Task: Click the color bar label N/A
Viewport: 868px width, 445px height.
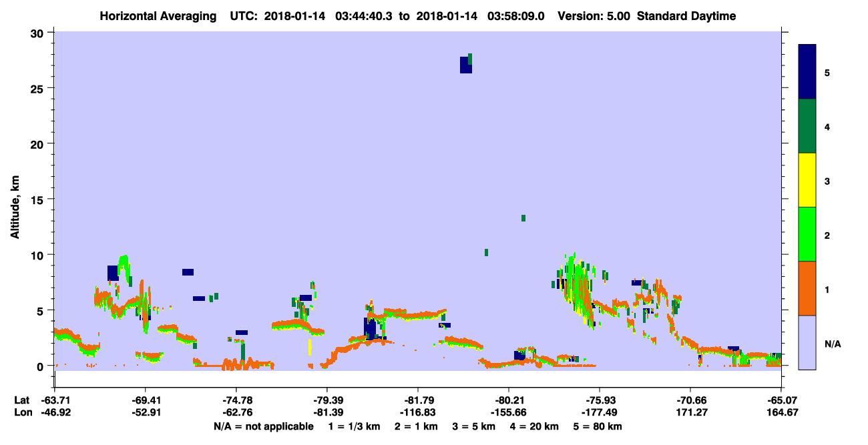Action: [x=833, y=344]
